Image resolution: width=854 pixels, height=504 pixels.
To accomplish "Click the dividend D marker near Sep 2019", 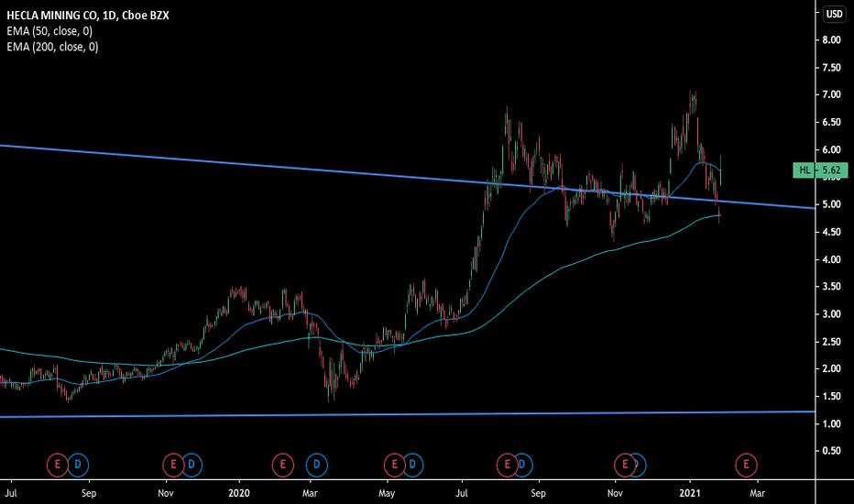I will [x=78, y=465].
